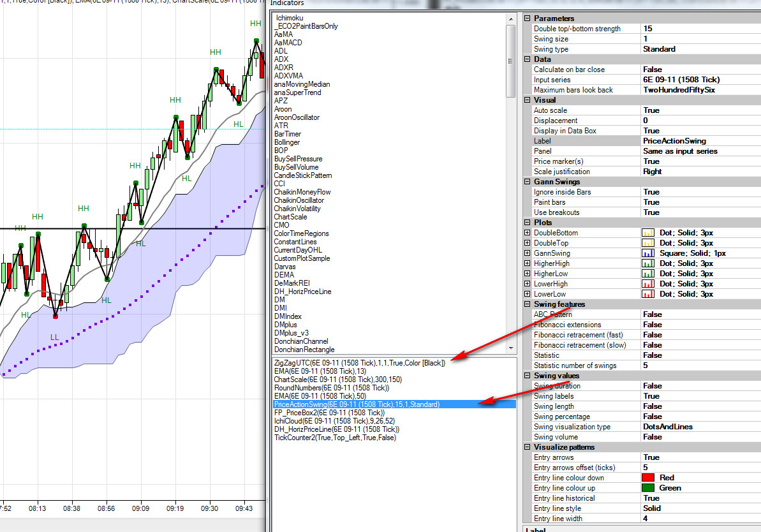Screen dimensions: 761x532
Task: Collapse the Parameters section
Action: coord(527,18)
